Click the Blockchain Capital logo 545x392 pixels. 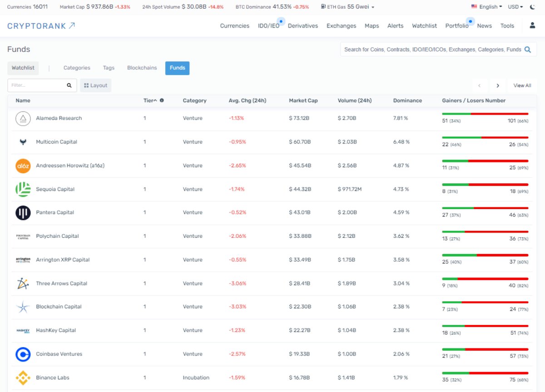click(x=23, y=307)
